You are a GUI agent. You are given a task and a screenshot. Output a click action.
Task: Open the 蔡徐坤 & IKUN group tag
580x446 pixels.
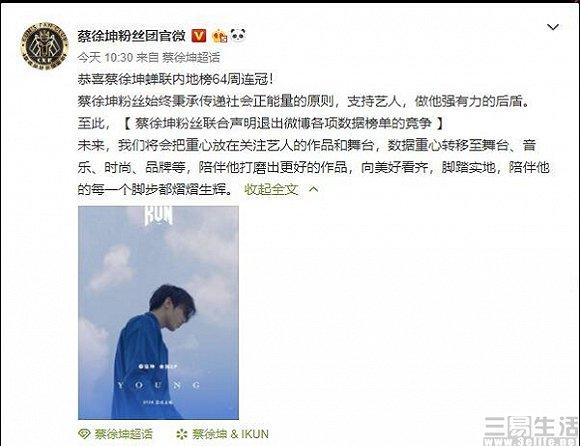pyautogui.click(x=230, y=434)
